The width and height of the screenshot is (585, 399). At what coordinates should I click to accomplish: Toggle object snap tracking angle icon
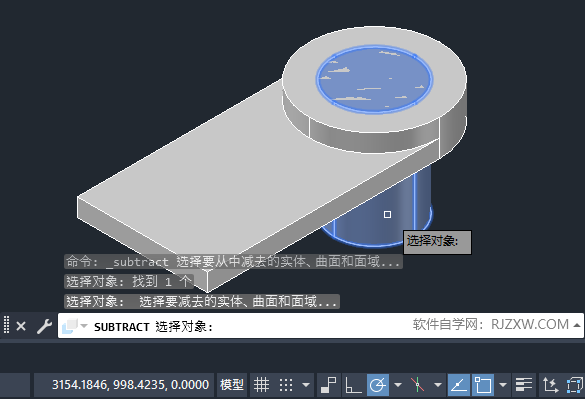(459, 384)
